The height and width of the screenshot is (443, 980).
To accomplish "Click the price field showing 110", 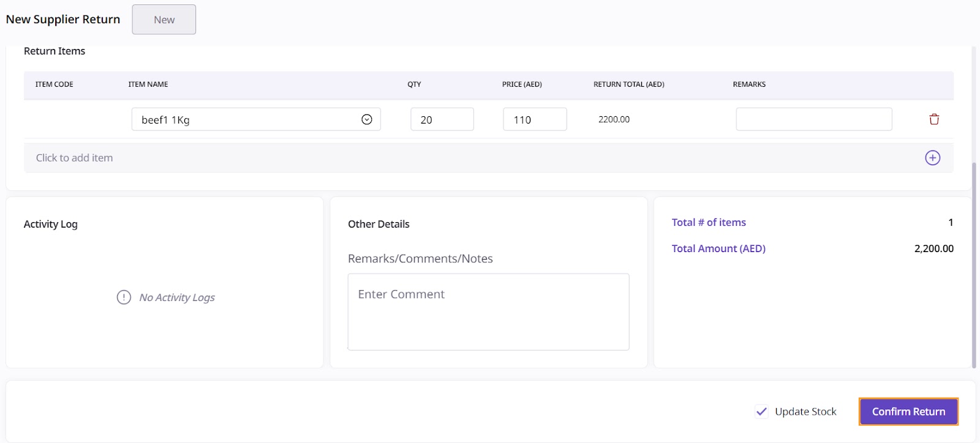I will pyautogui.click(x=534, y=119).
